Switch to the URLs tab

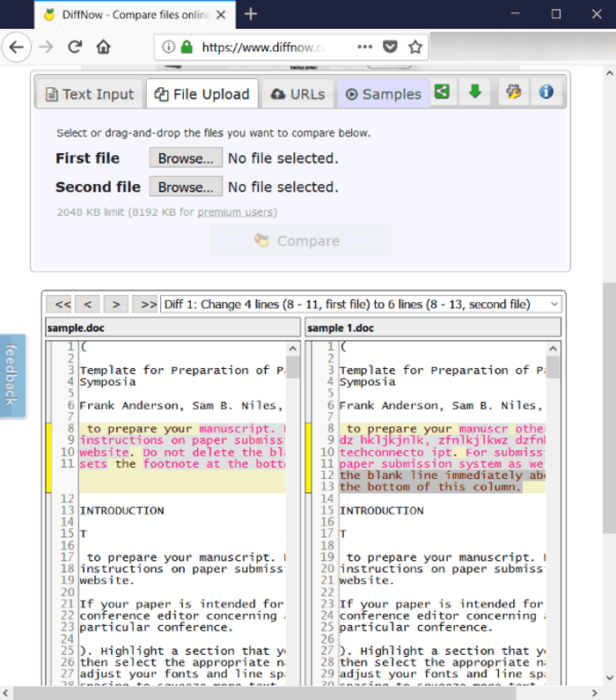[297, 94]
